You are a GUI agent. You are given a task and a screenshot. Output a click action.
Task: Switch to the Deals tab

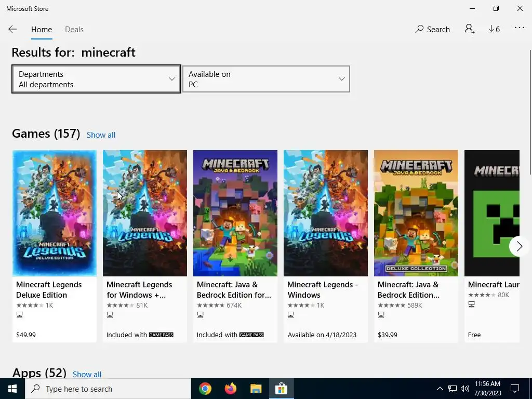click(x=74, y=30)
